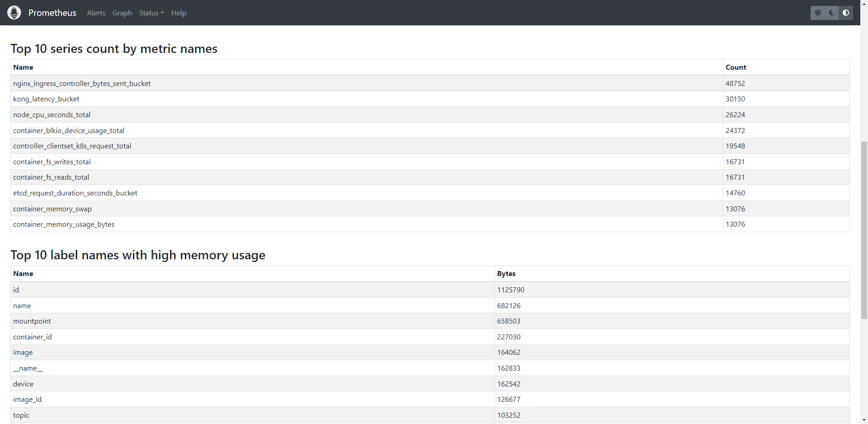The height and width of the screenshot is (424, 868).
Task: Click the page's vertical scrollbar thumb
Action: pyautogui.click(x=864, y=230)
